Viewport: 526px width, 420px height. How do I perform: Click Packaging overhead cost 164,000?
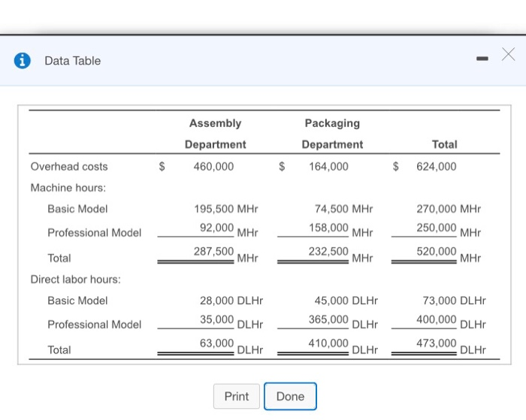[x=329, y=166]
